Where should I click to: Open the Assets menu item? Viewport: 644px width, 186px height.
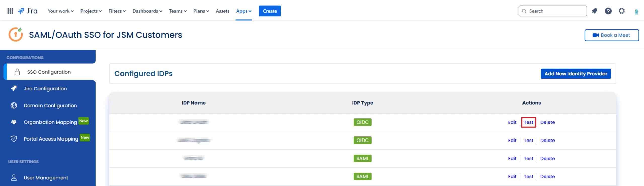(223, 11)
